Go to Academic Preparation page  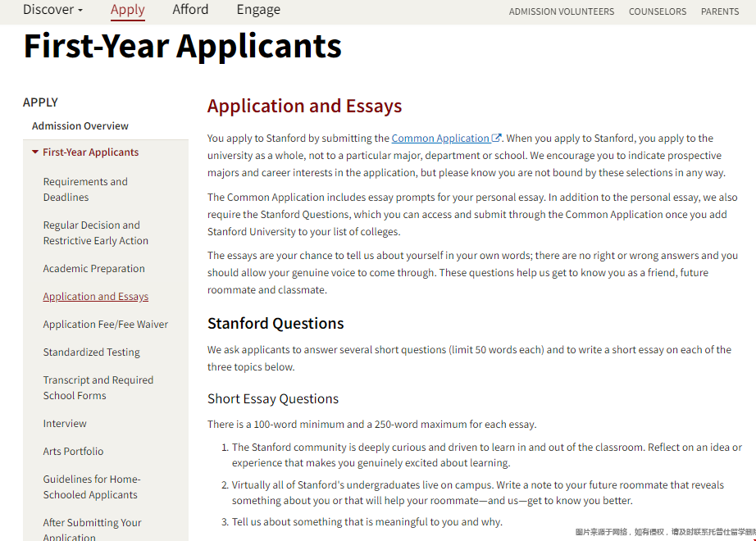pyautogui.click(x=93, y=269)
